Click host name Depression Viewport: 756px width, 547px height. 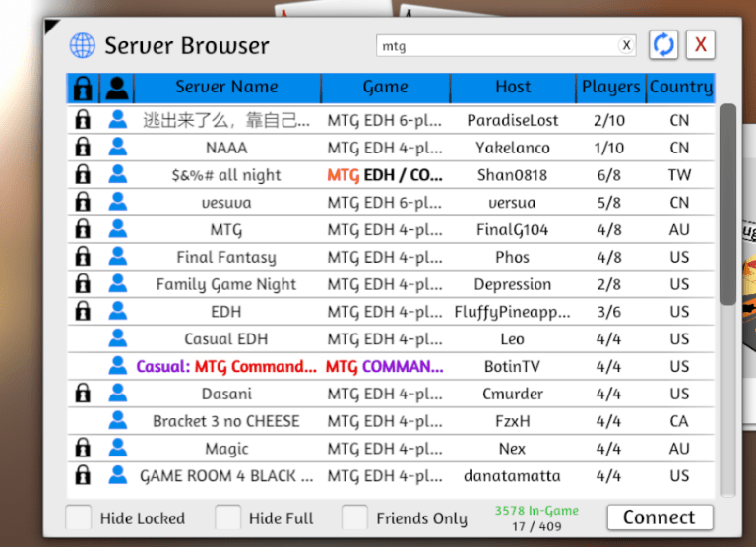click(513, 285)
